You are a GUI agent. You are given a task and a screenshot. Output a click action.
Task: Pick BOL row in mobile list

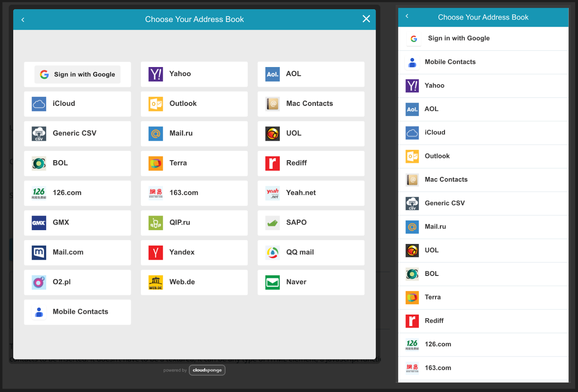point(483,274)
